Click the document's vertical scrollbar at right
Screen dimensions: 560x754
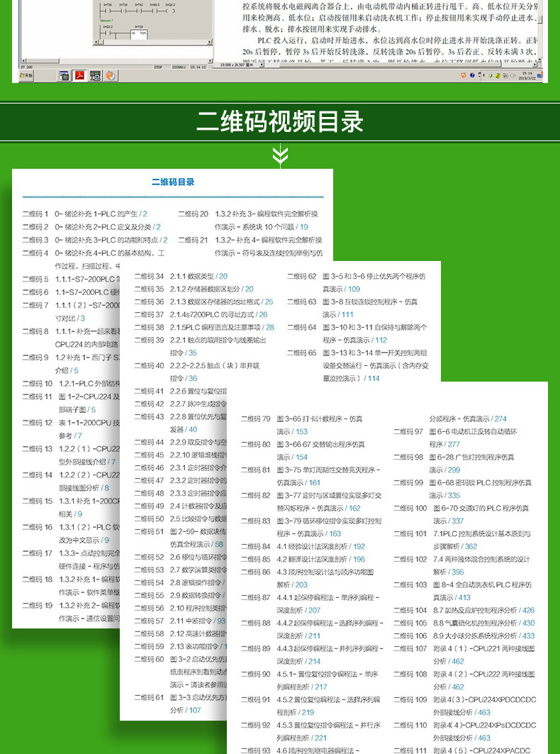point(540,29)
